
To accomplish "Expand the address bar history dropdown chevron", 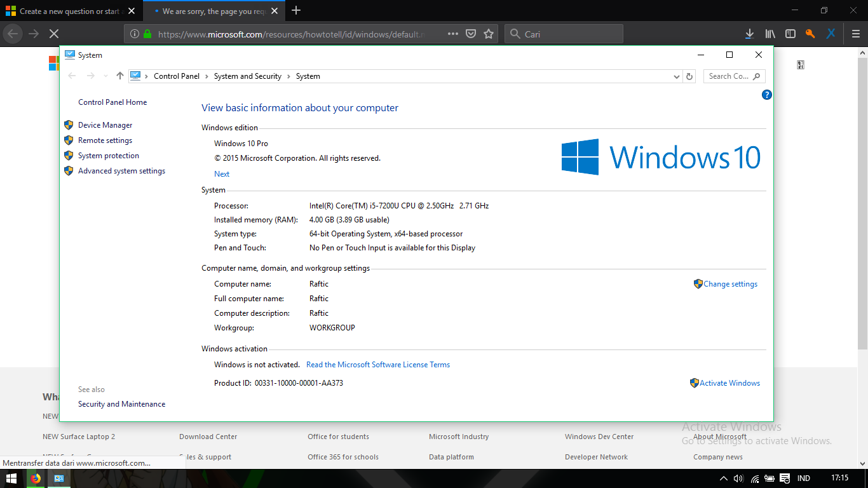I will click(676, 76).
